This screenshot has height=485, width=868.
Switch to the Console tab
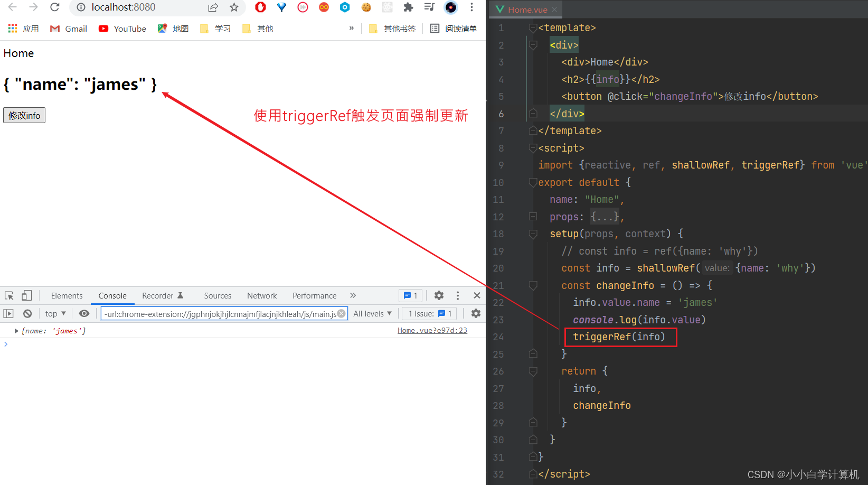pyautogui.click(x=112, y=296)
